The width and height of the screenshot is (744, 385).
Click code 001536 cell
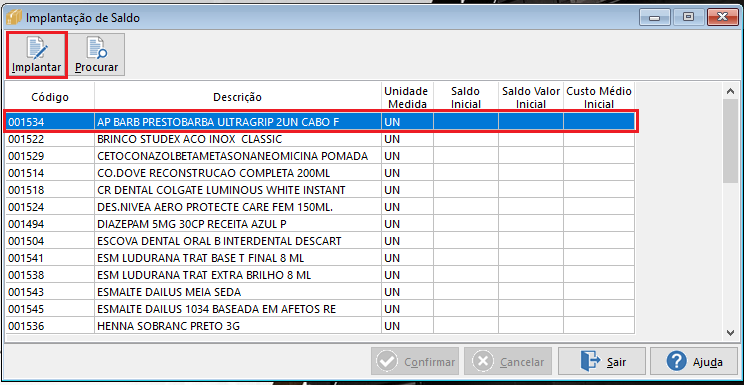click(x=50, y=326)
